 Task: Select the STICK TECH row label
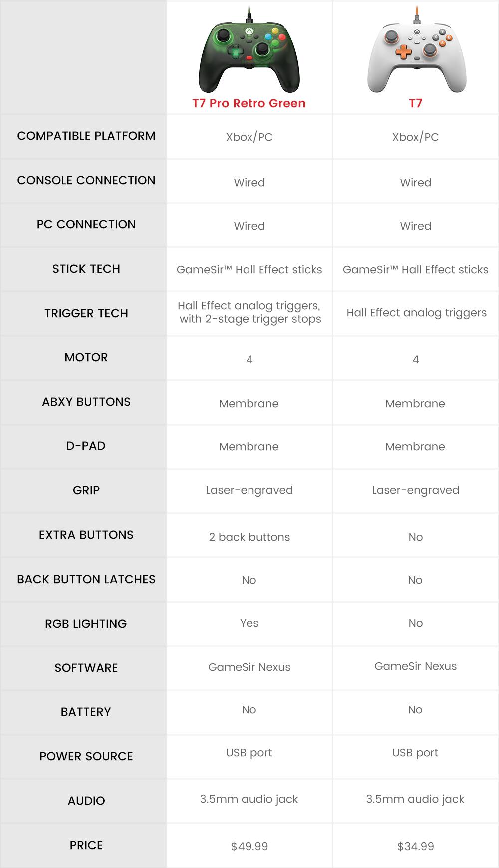click(x=86, y=269)
